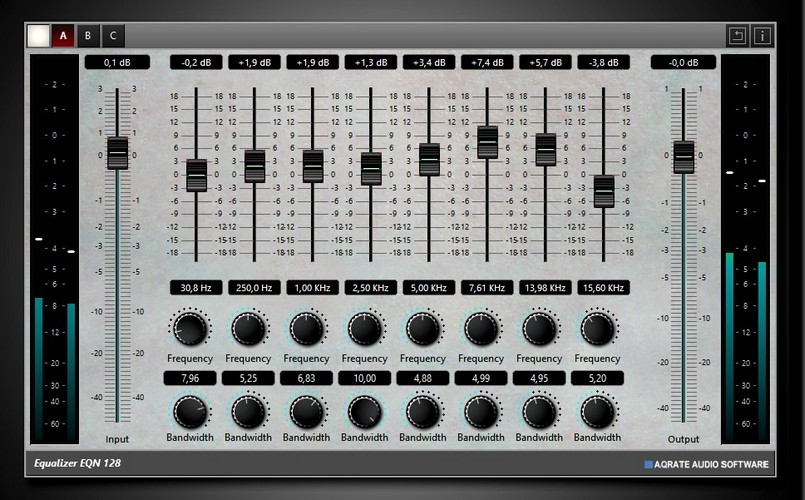Click the Bandwidth knob under 5,20
Viewport: 805px width, 500px height.
click(598, 411)
